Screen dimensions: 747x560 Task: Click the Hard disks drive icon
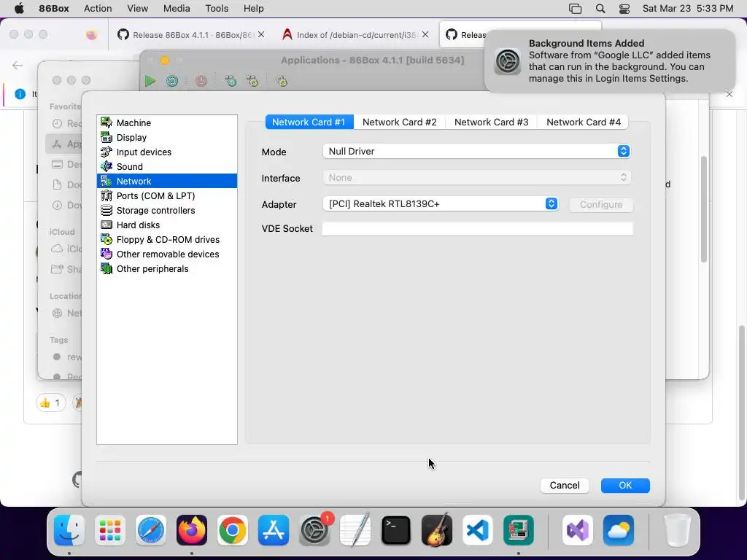coord(107,225)
